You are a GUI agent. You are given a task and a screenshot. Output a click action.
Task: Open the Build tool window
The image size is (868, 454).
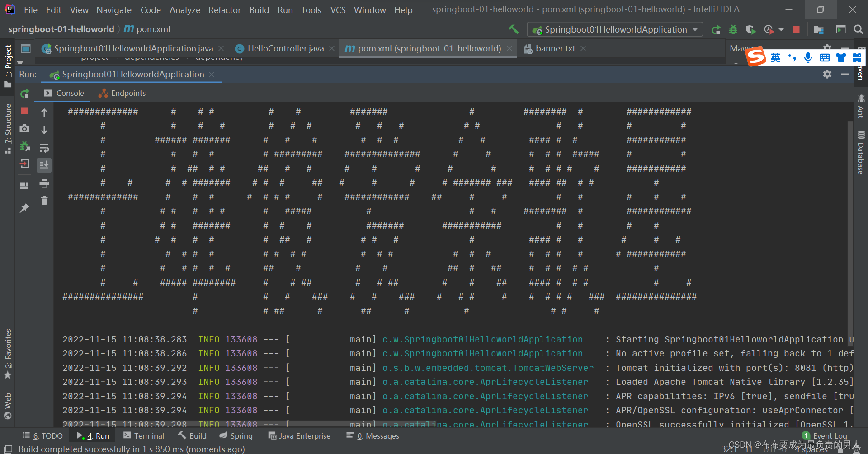[x=192, y=436]
